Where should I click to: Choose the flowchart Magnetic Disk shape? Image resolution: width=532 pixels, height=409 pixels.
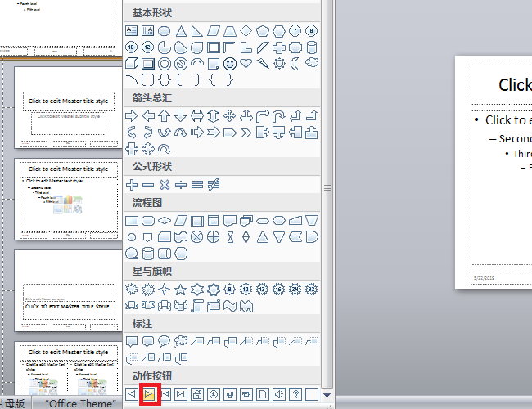click(148, 254)
